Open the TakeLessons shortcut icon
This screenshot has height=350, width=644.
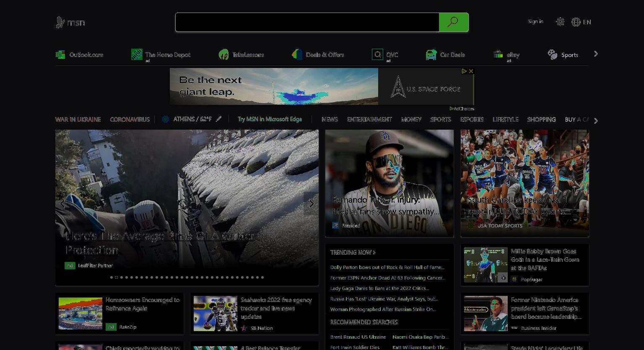[223, 55]
